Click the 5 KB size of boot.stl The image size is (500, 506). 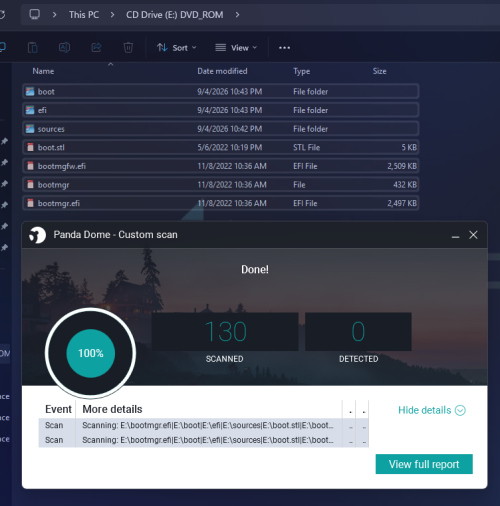tap(409, 147)
